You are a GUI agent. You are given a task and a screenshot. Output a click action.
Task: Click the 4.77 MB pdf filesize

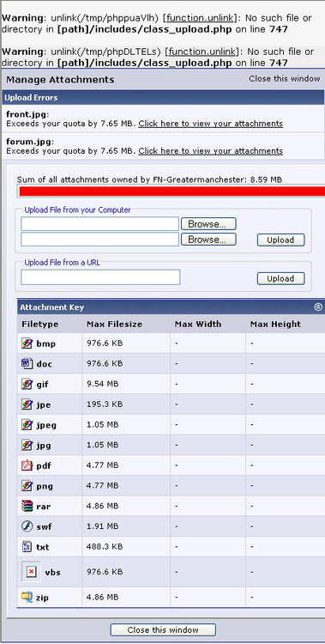(103, 465)
